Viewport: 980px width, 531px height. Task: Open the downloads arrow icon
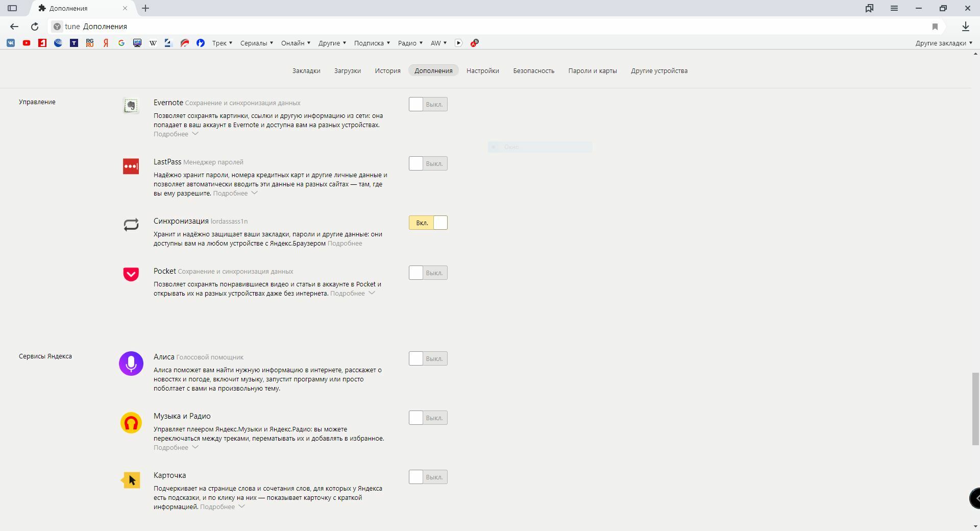click(966, 27)
